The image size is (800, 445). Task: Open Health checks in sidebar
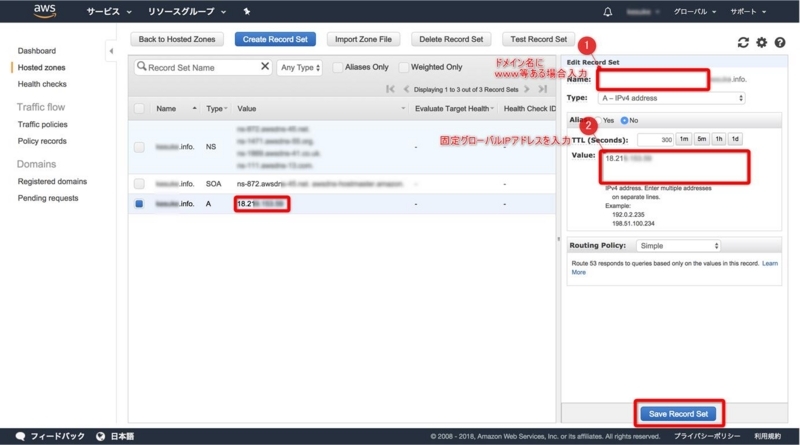pyautogui.click(x=42, y=84)
